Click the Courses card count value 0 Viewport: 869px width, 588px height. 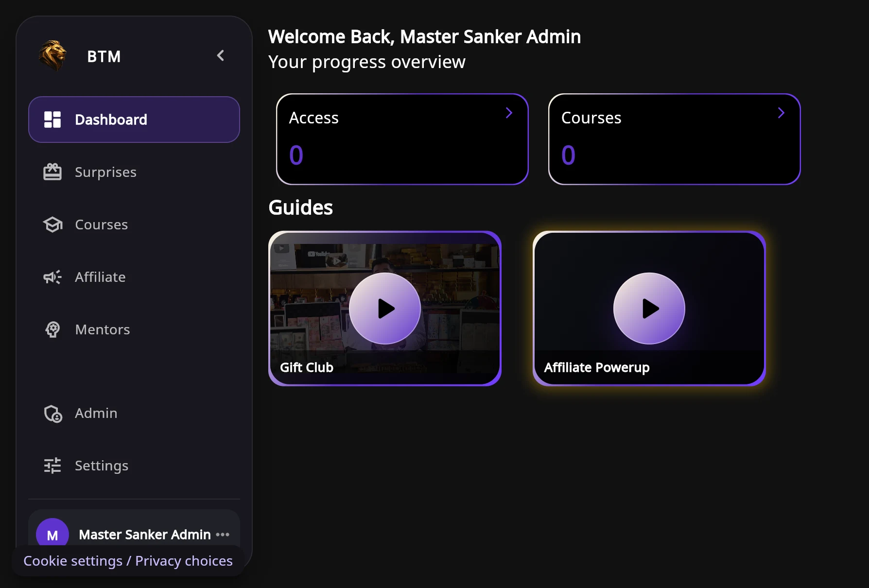click(x=568, y=156)
